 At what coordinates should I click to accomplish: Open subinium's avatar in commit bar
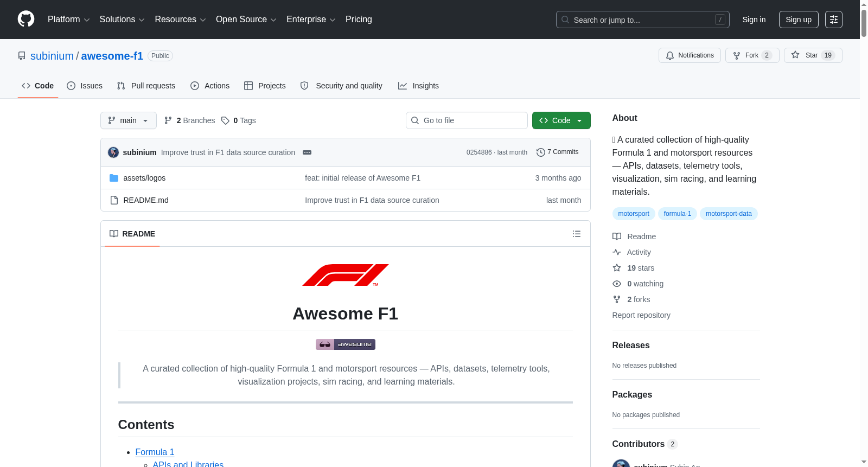click(113, 152)
